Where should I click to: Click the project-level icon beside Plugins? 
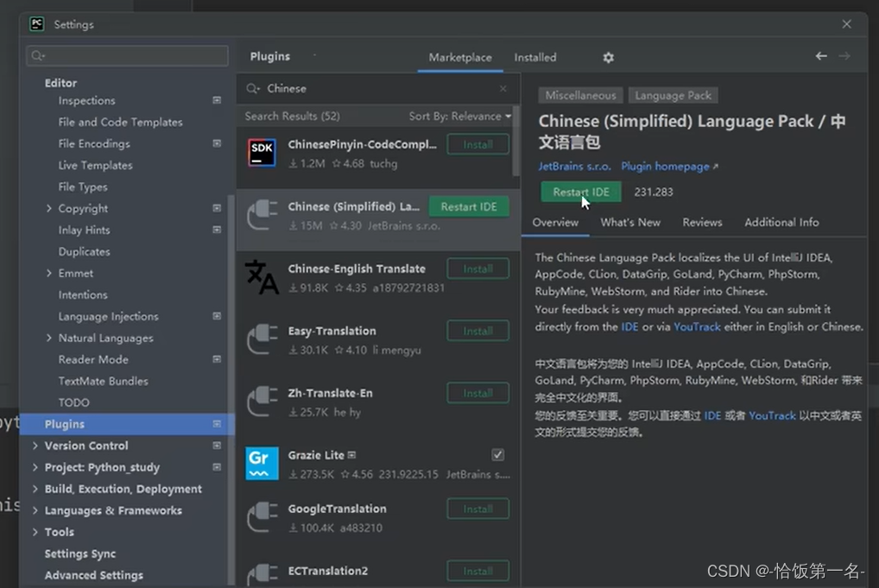(217, 424)
